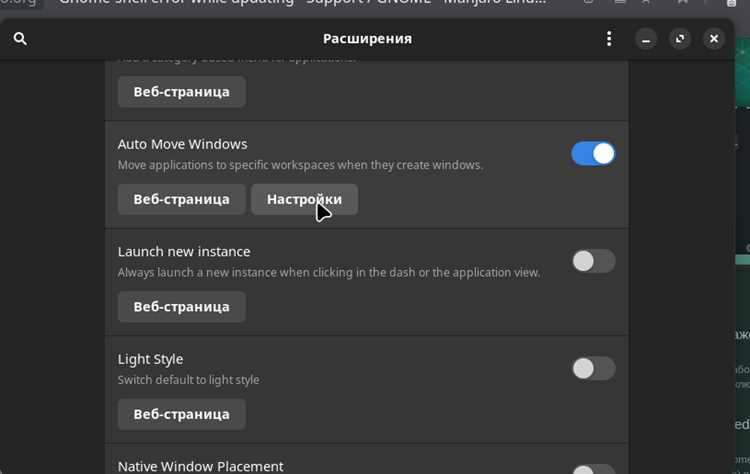
Task: Enable the Light Style extension
Action: [x=593, y=368]
